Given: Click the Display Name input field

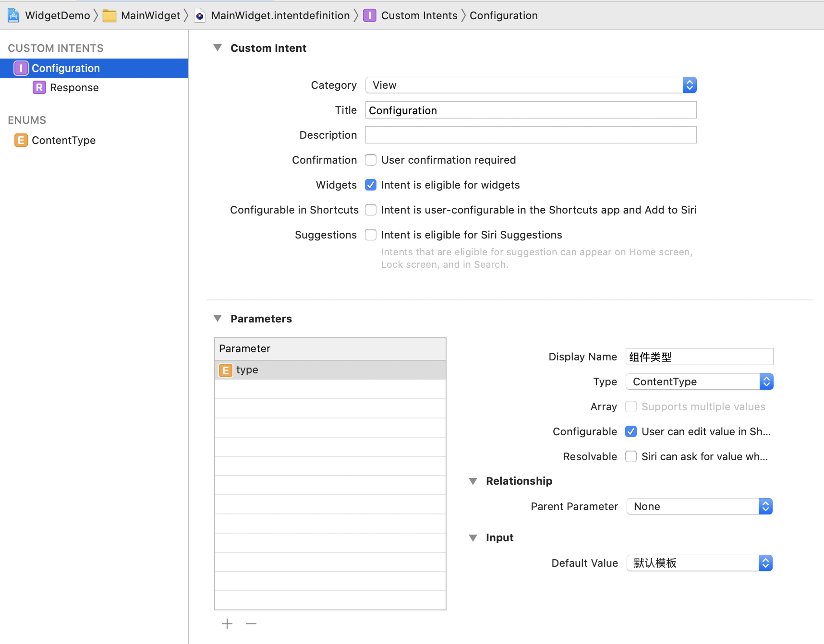Looking at the screenshot, I should tap(700, 357).
